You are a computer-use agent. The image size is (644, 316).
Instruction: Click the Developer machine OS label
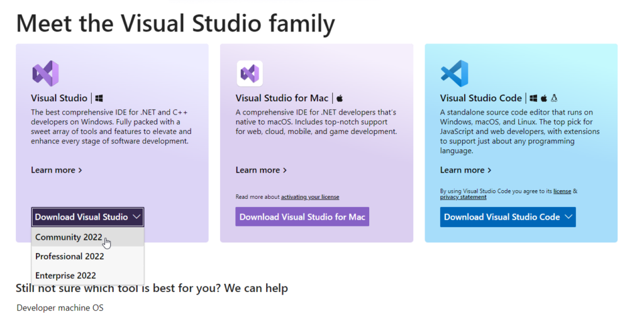60,308
